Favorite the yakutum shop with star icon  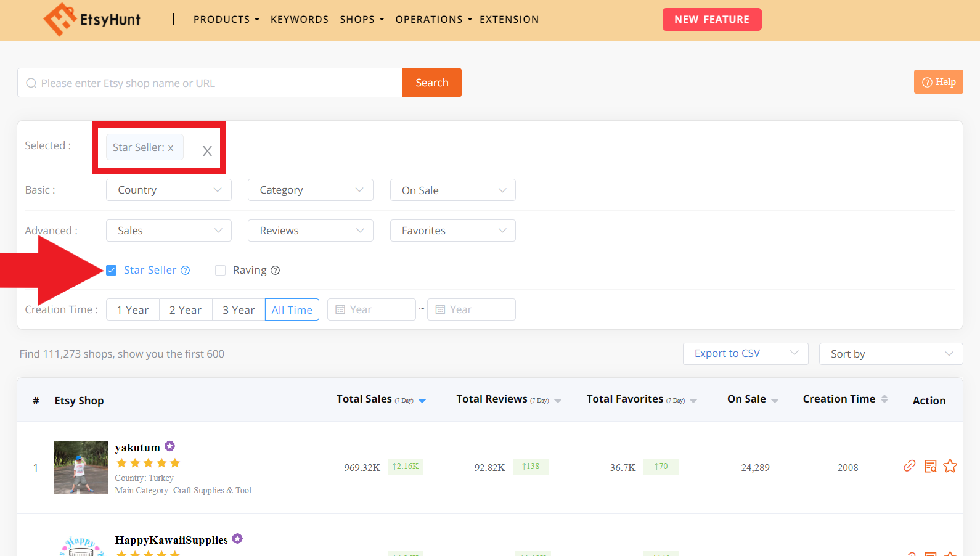click(x=950, y=466)
